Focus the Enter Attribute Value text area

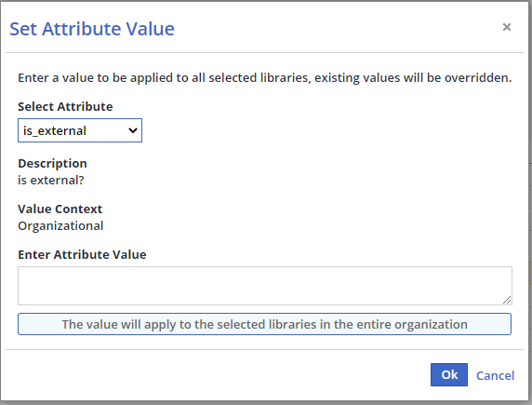(x=265, y=286)
